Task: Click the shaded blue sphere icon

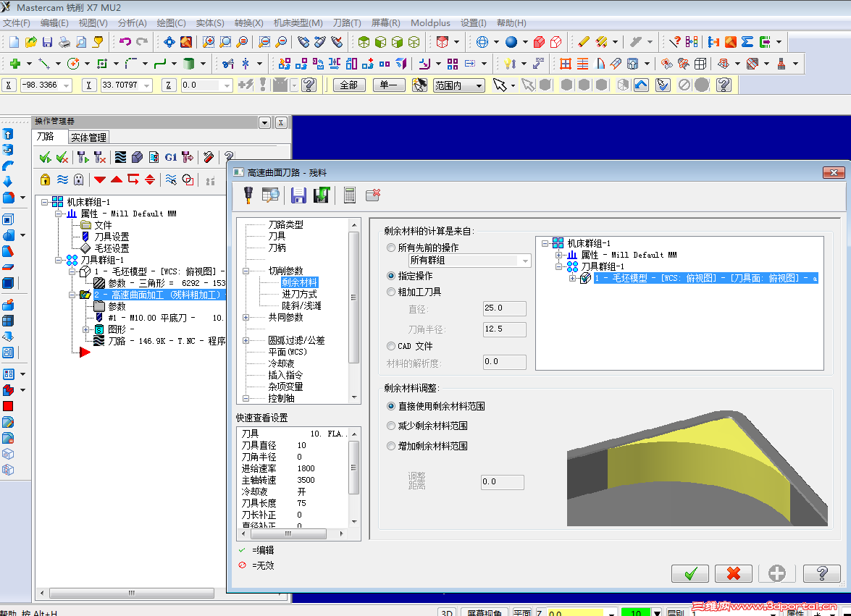Action: tap(511, 42)
